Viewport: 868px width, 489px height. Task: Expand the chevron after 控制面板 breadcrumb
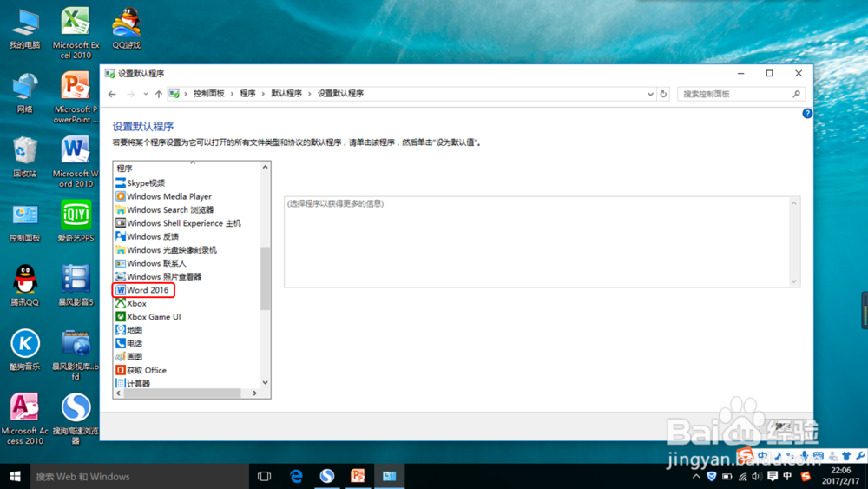tap(232, 94)
